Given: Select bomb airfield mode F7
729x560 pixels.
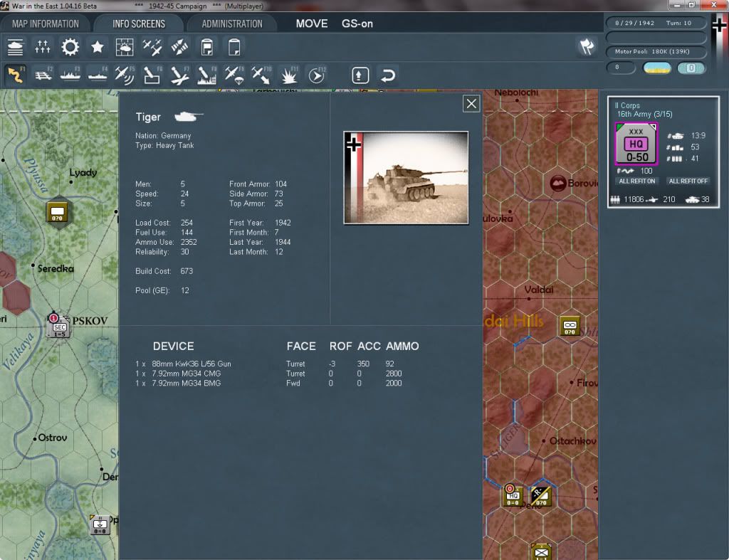Looking at the screenshot, I should (179, 75).
